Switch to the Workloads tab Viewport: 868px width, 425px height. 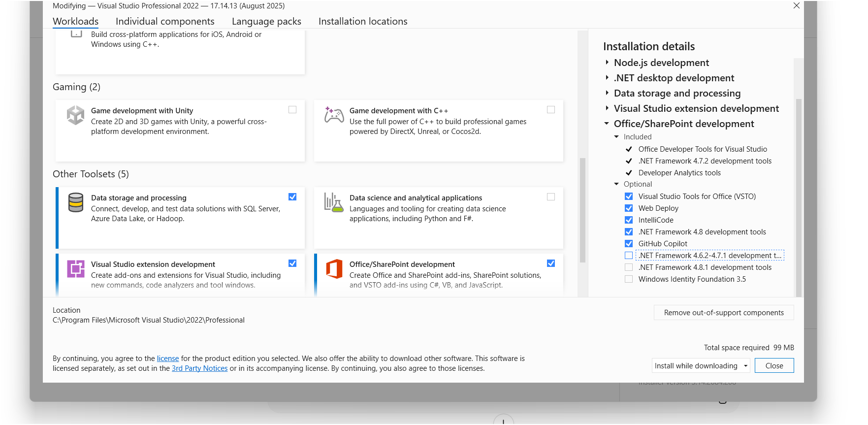click(76, 22)
